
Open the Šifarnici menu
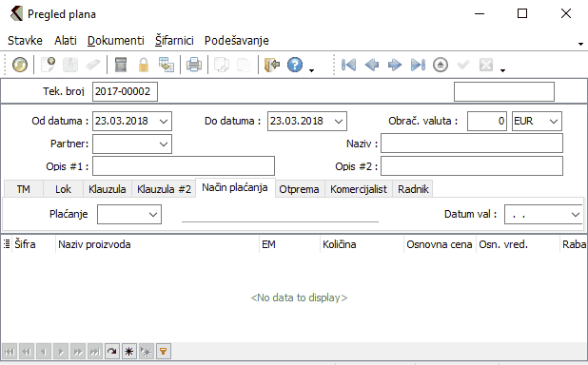[174, 41]
